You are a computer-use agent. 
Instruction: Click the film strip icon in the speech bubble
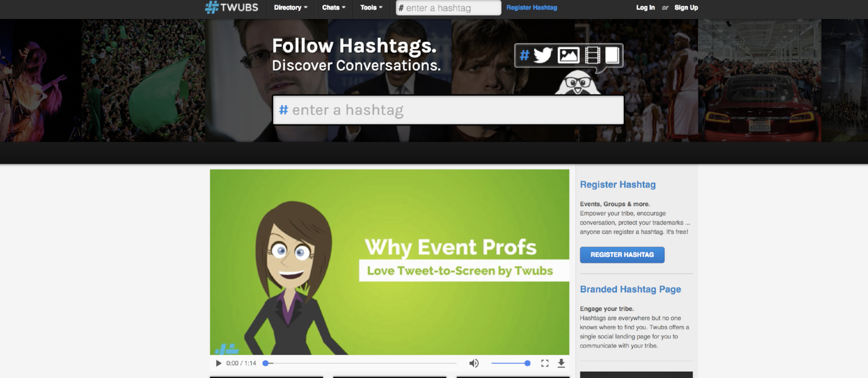point(593,56)
